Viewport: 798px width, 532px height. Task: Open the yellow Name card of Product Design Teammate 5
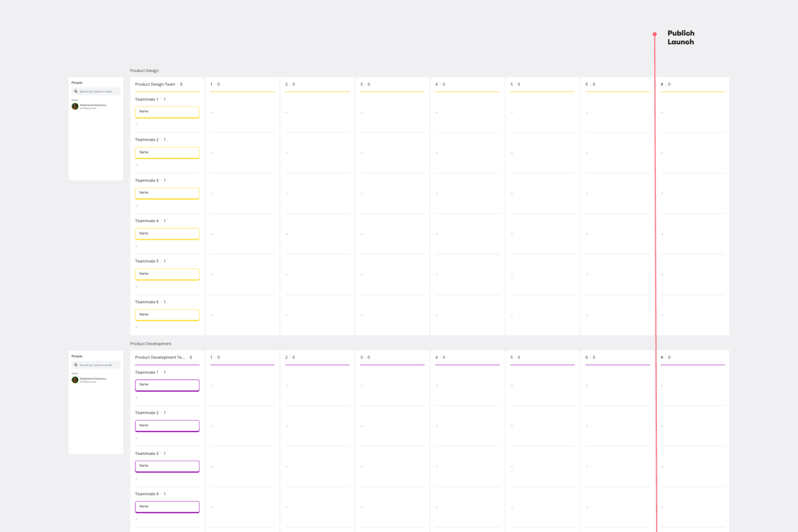pos(167,274)
